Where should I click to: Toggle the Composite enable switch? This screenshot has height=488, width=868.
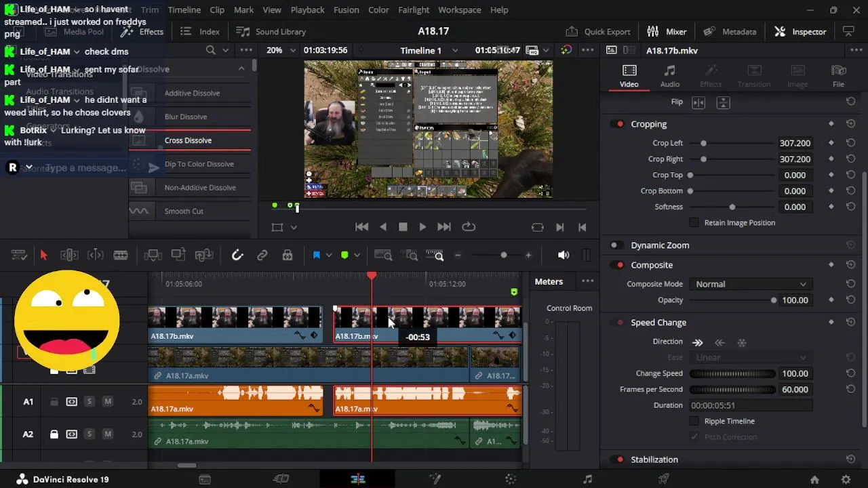pos(618,265)
